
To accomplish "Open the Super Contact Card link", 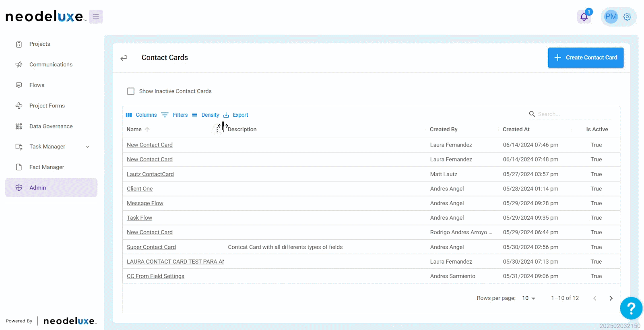I will (x=151, y=247).
